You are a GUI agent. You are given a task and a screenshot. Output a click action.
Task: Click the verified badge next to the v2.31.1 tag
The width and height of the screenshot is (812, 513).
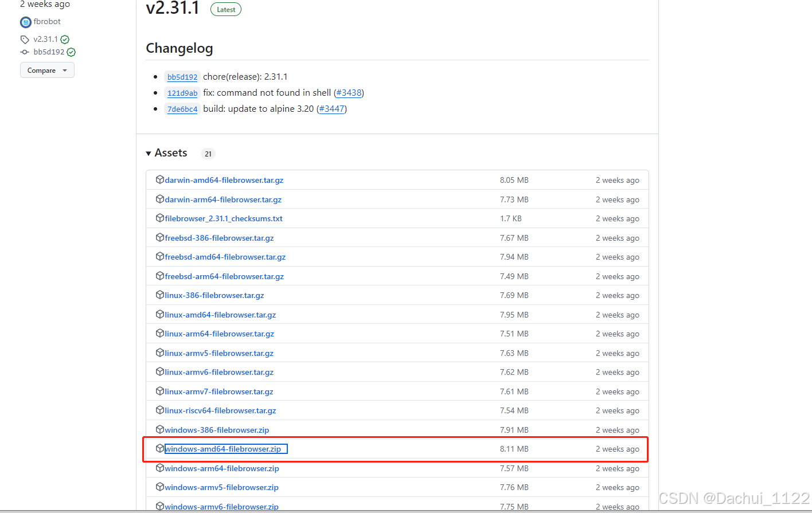[64, 39]
